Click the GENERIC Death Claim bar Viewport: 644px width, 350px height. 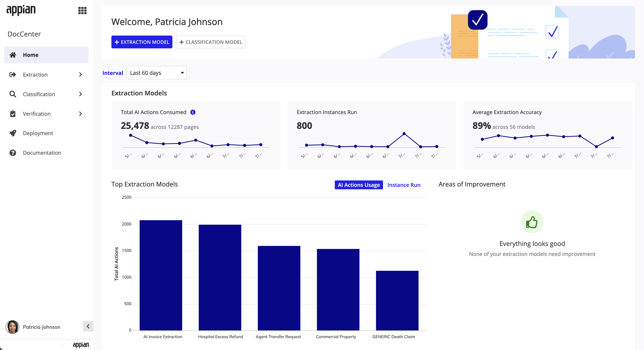397,300
